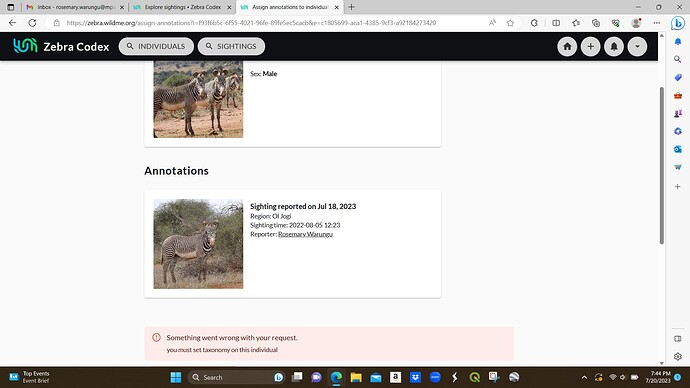Open the notifications bell in Zebra Codex
This screenshot has width=690, height=388.
(x=614, y=46)
